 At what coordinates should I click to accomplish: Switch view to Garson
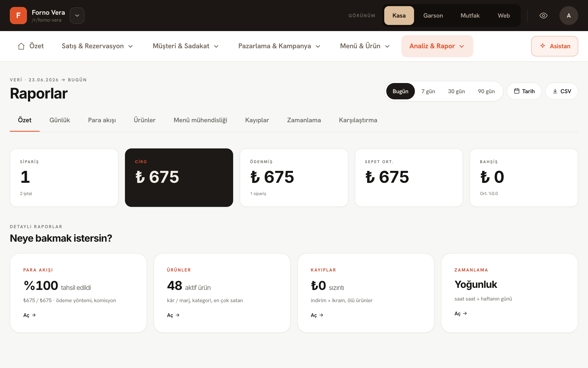(x=433, y=16)
